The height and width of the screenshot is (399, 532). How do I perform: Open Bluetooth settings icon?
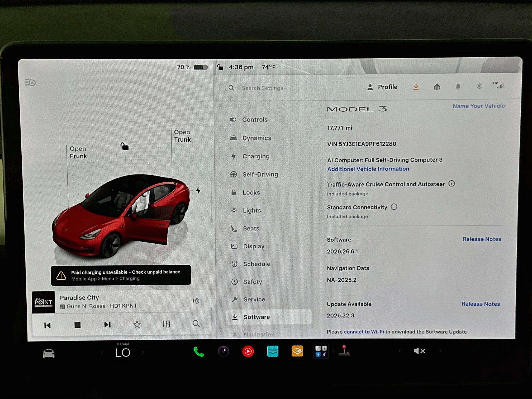(x=479, y=86)
